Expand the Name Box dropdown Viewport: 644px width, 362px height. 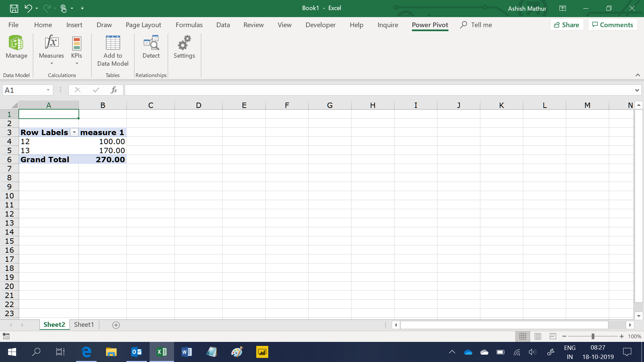[x=48, y=90]
